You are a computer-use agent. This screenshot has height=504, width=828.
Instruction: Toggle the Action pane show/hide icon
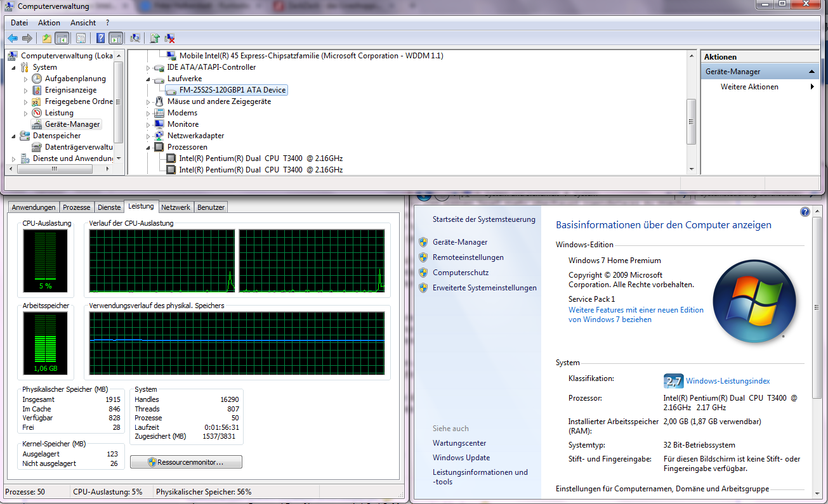pos(115,38)
